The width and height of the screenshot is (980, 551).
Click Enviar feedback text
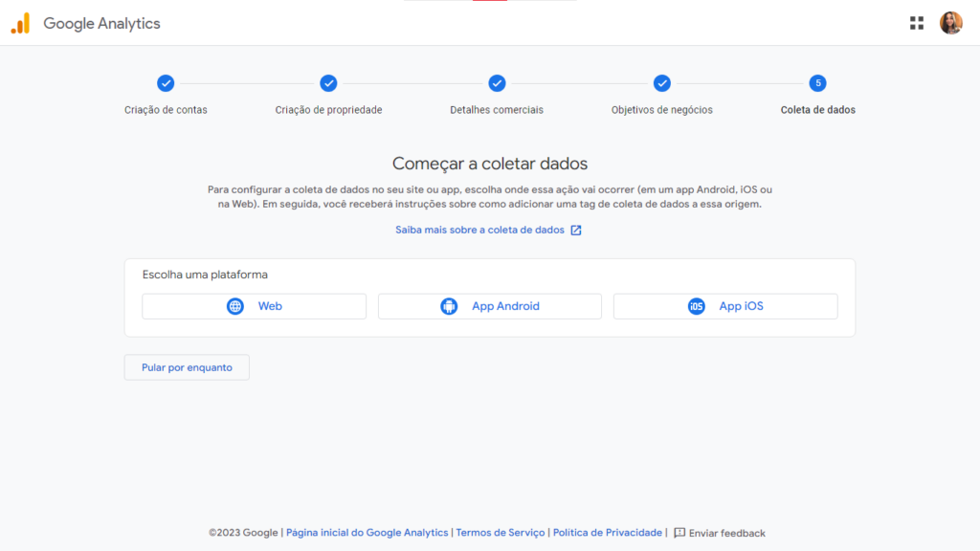[727, 533]
